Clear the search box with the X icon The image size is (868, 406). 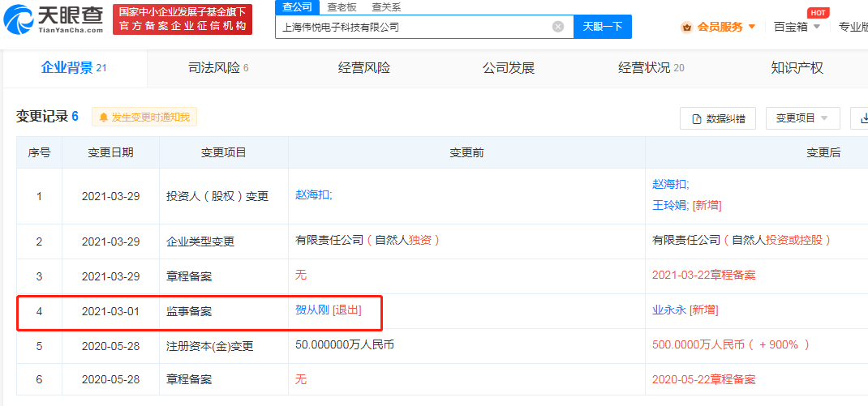click(x=558, y=27)
